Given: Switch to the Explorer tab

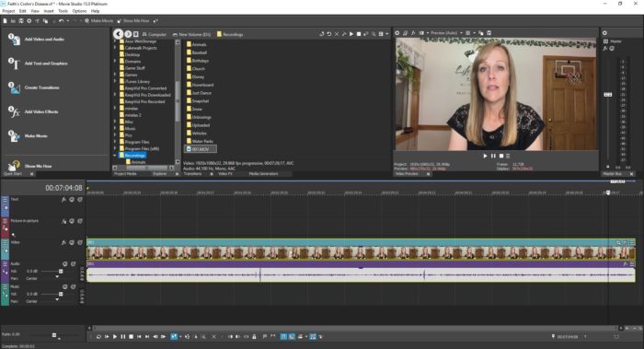Looking at the screenshot, I should click(x=160, y=174).
